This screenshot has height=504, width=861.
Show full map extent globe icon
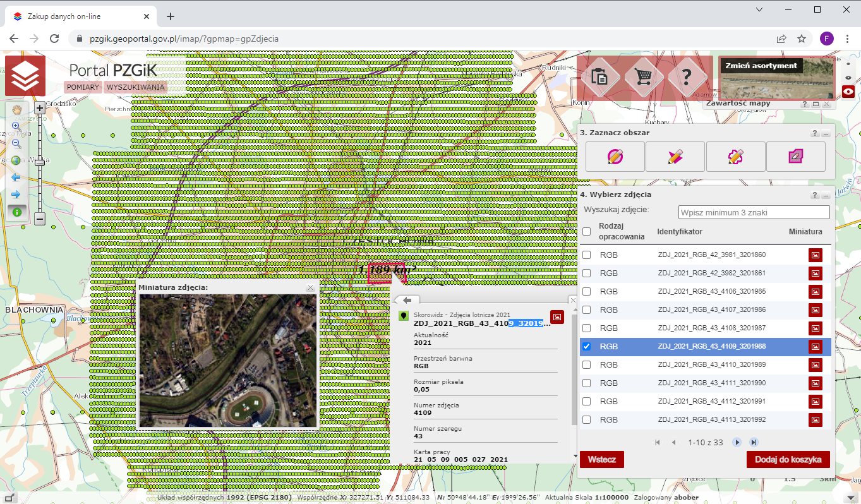click(17, 160)
